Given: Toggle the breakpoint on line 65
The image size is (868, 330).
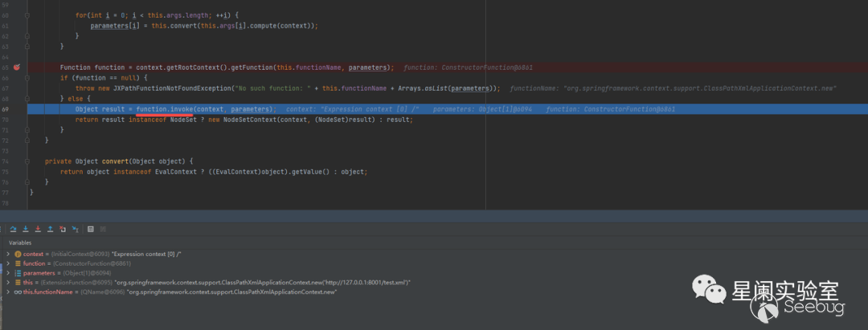Looking at the screenshot, I should 17,67.
